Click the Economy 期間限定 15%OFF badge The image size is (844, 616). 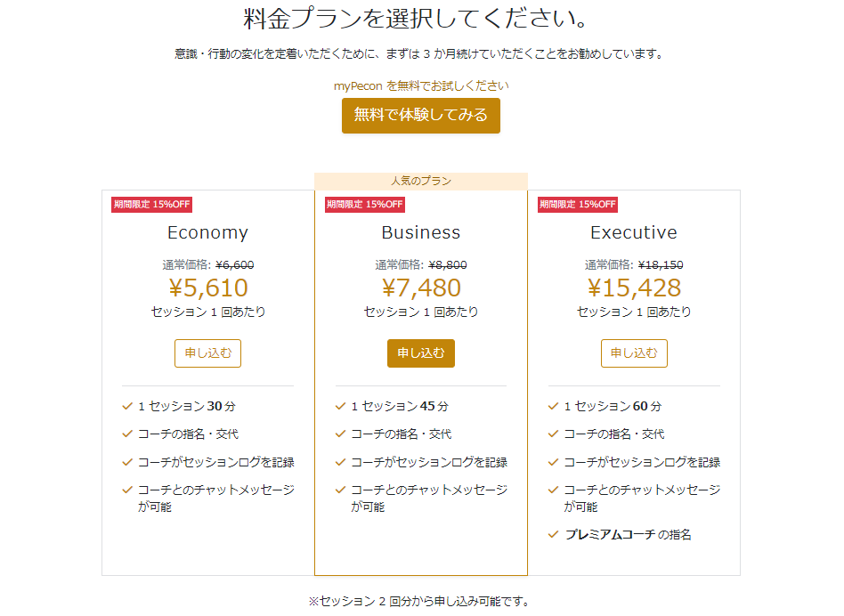tap(152, 205)
